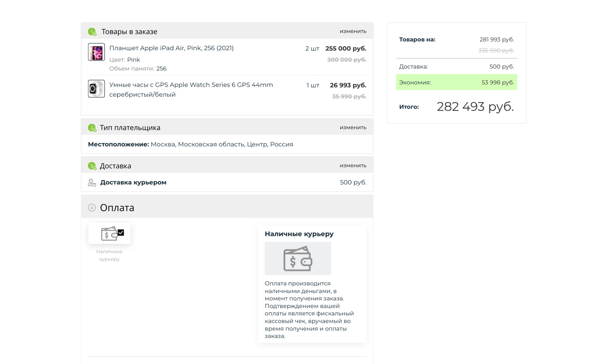This screenshot has height=364, width=607.
Task: Click изменить in Тип плательщика section
Action: click(353, 127)
